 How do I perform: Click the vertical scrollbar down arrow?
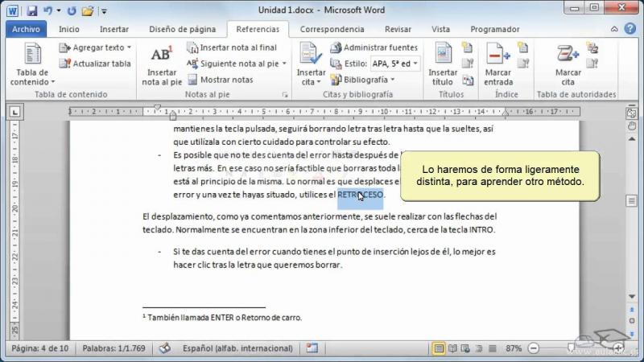pyautogui.click(x=632, y=296)
